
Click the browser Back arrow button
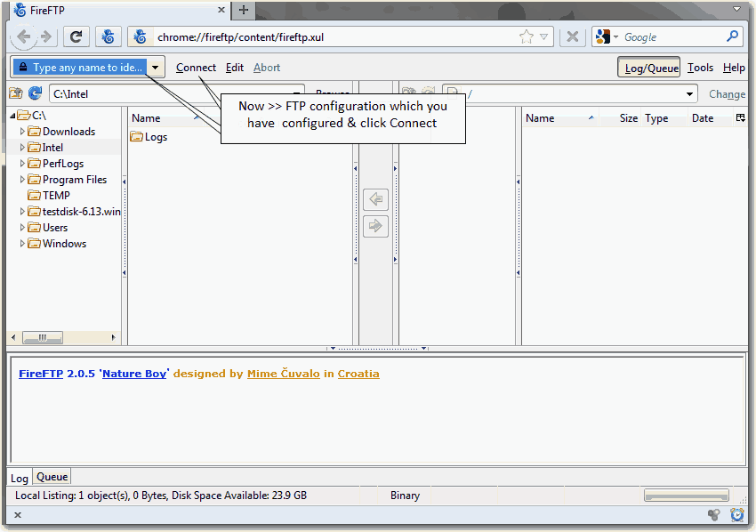click(23, 36)
